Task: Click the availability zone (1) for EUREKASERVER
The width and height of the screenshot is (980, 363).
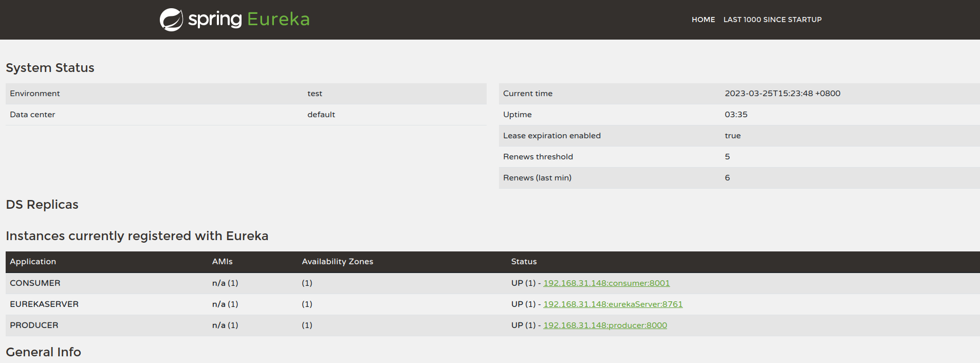Action: (307, 304)
